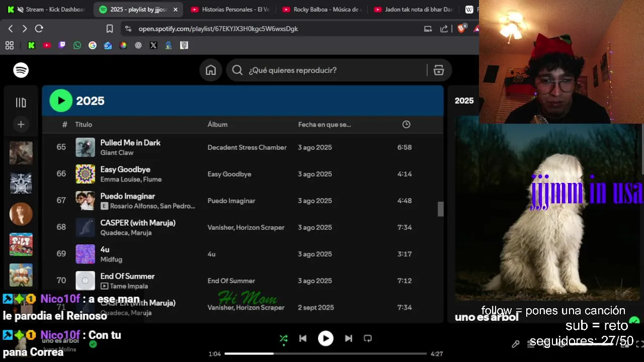
Task: Click 4u purple cover thumbnail
Action: pyautogui.click(x=85, y=254)
